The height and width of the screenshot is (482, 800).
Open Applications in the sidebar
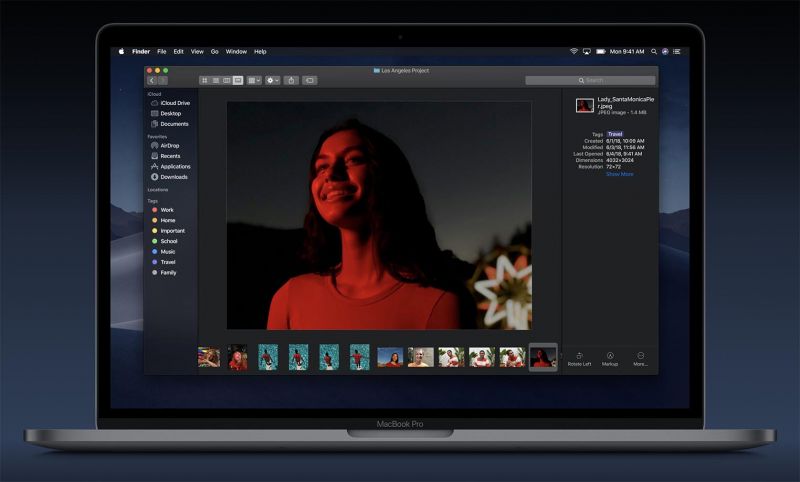171,167
